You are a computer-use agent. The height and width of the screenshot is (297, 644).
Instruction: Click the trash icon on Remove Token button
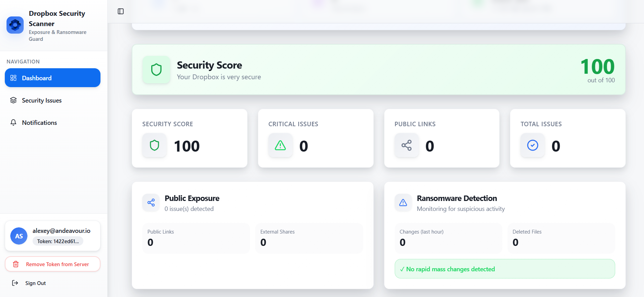coord(16,264)
